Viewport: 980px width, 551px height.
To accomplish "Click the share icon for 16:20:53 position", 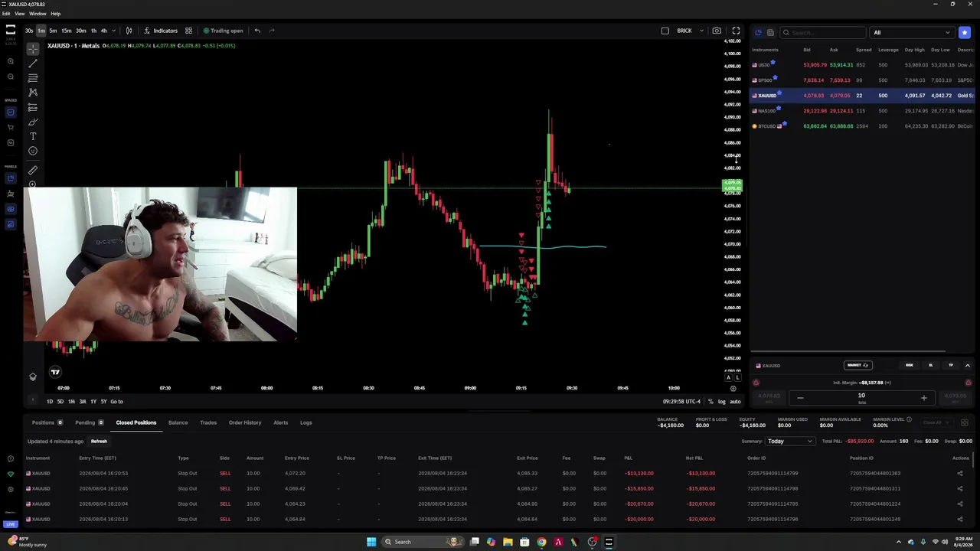I will tap(959, 473).
